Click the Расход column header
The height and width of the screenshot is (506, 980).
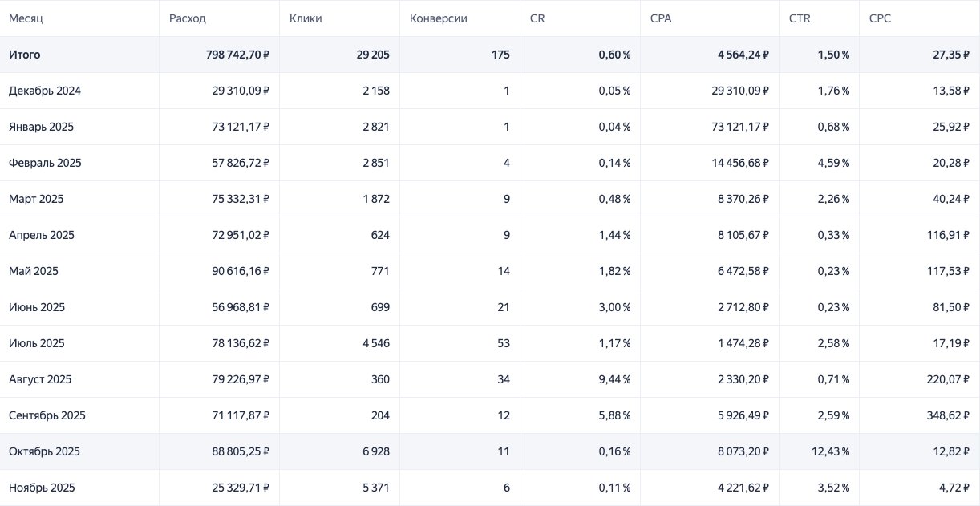click(188, 18)
